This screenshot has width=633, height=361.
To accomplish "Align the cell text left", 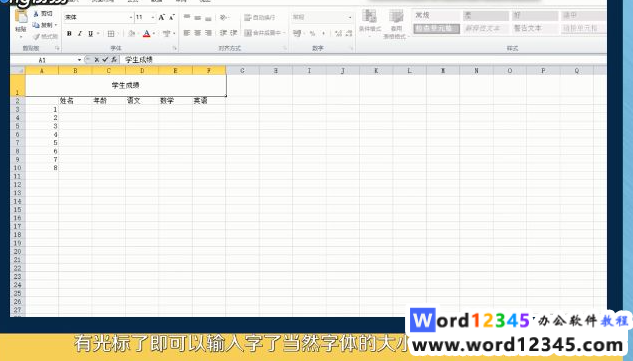I will pyautogui.click(x=187, y=33).
